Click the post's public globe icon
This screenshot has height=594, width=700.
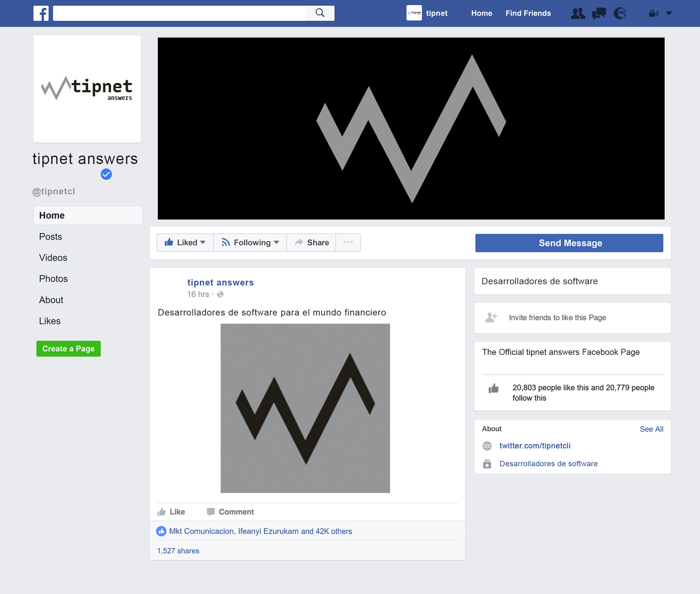pyautogui.click(x=220, y=294)
